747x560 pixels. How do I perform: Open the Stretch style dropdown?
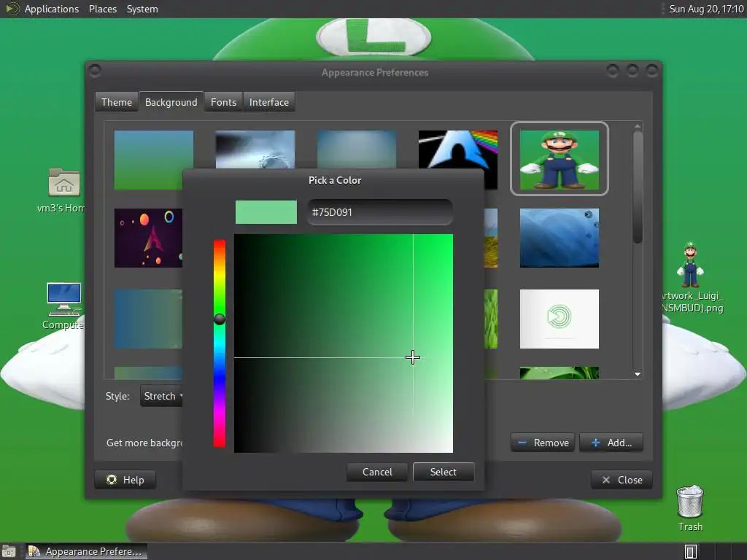[162, 396]
